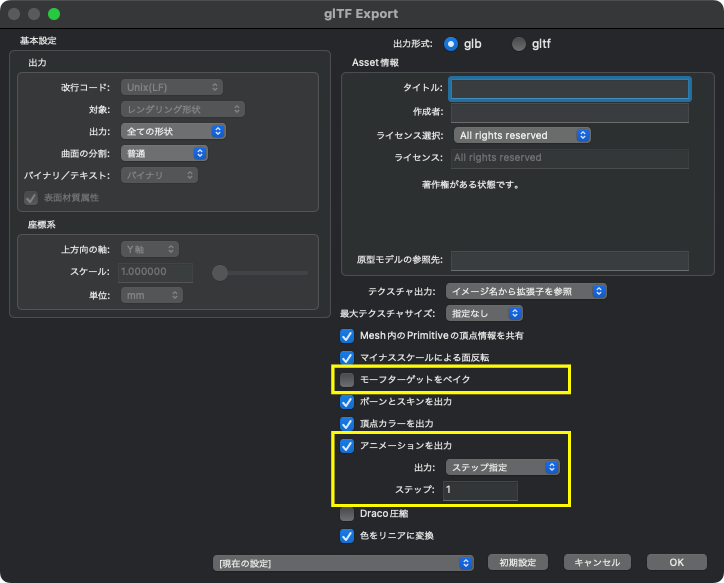Toggle the マイナススケールによる面反転 checkbox
This screenshot has width=724, height=583.
pos(347,358)
